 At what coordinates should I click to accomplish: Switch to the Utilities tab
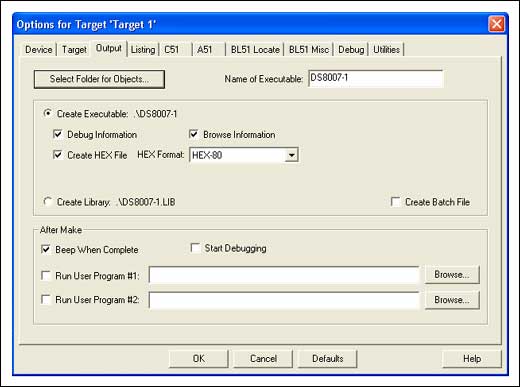pyautogui.click(x=386, y=50)
